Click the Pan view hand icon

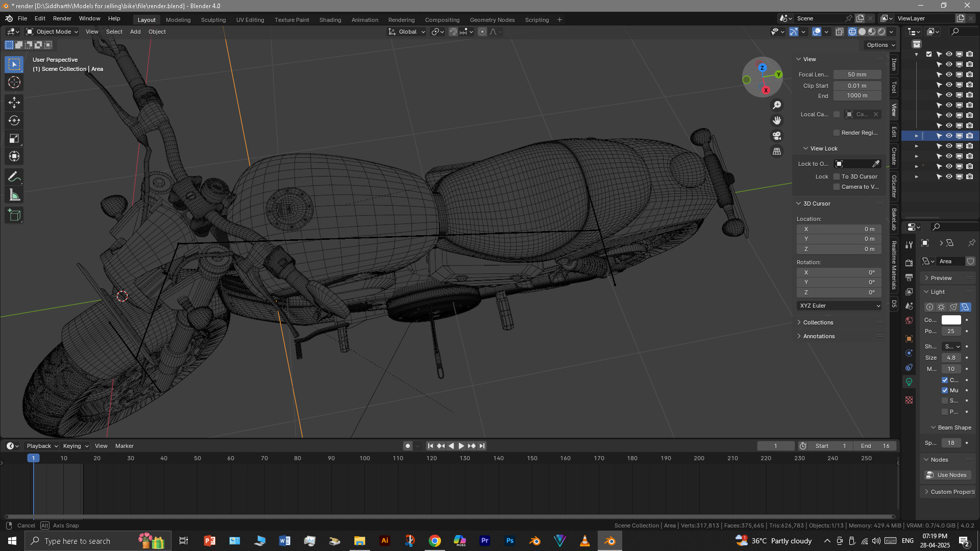[777, 120]
